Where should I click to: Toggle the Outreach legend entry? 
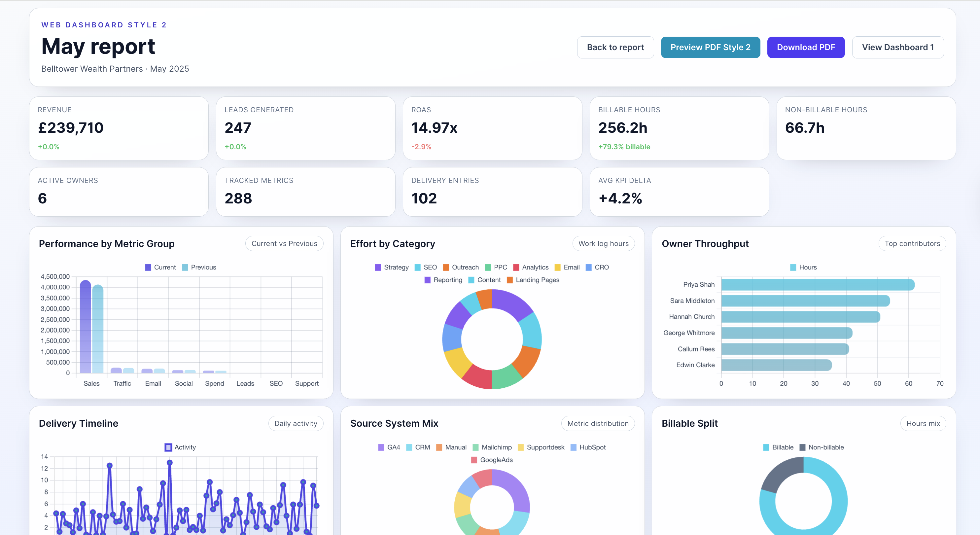tap(461, 267)
